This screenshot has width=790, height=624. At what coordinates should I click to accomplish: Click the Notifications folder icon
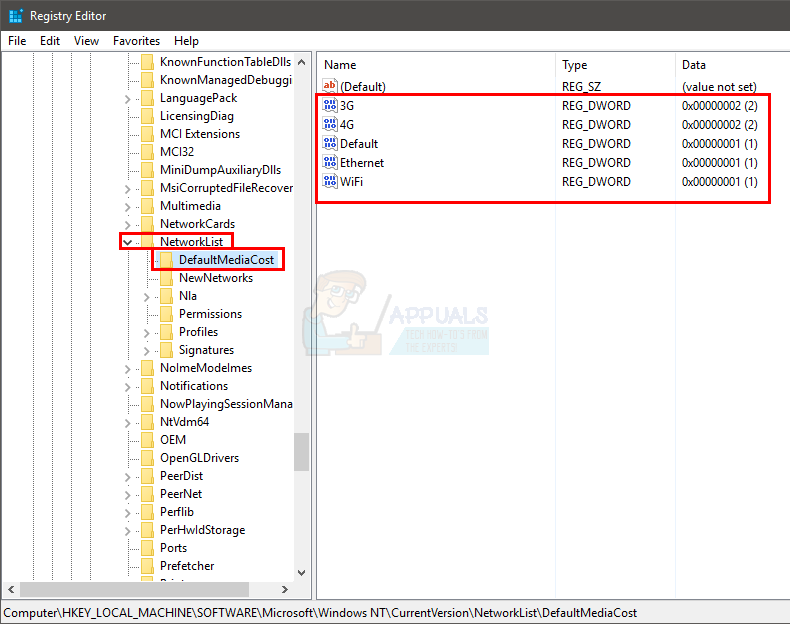[148, 386]
